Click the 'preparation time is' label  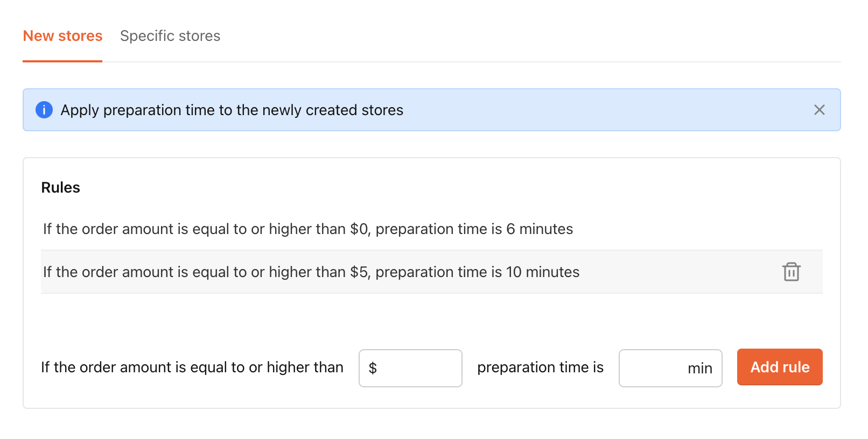pos(541,367)
